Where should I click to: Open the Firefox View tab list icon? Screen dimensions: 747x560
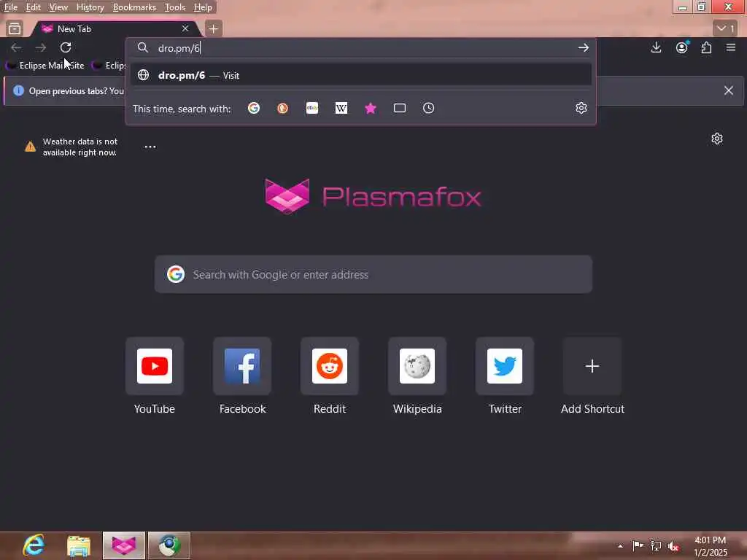pos(15,28)
